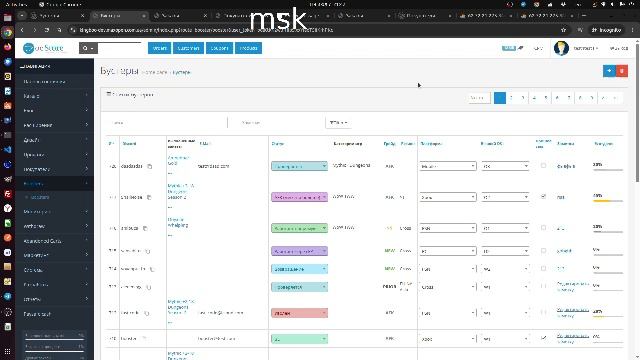Focus the header search input field

[120, 48]
